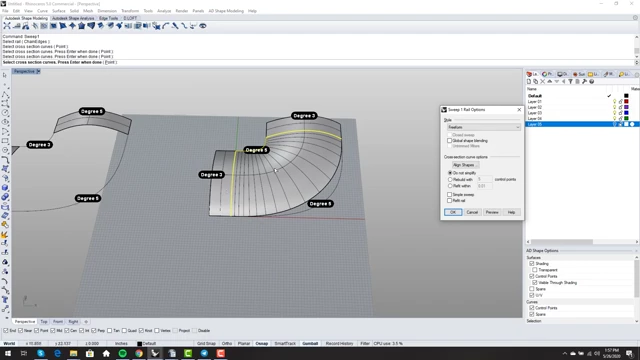Click Cancel in Sweep 1 Rail Options
The height and width of the screenshot is (360, 640).
(x=472, y=212)
